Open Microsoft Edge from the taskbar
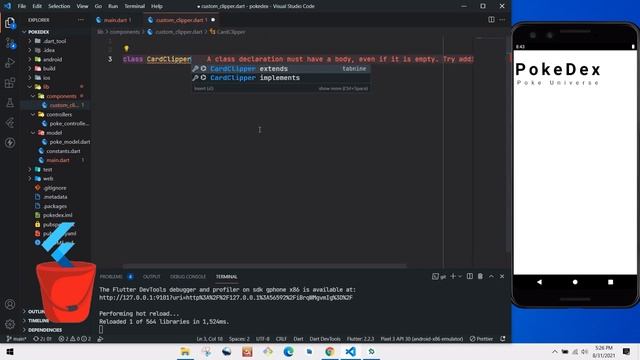The width and height of the screenshot is (640, 360). [289, 351]
